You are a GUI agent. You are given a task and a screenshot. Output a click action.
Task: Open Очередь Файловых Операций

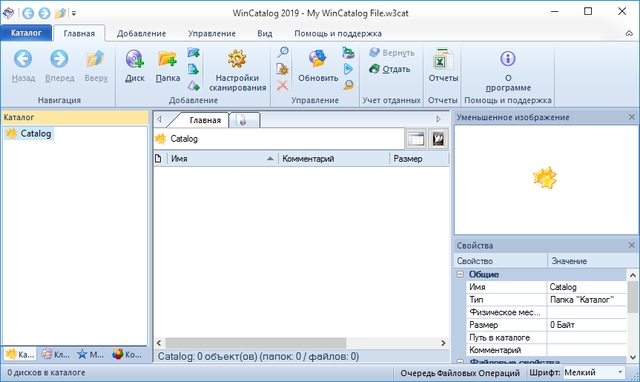[x=460, y=373]
